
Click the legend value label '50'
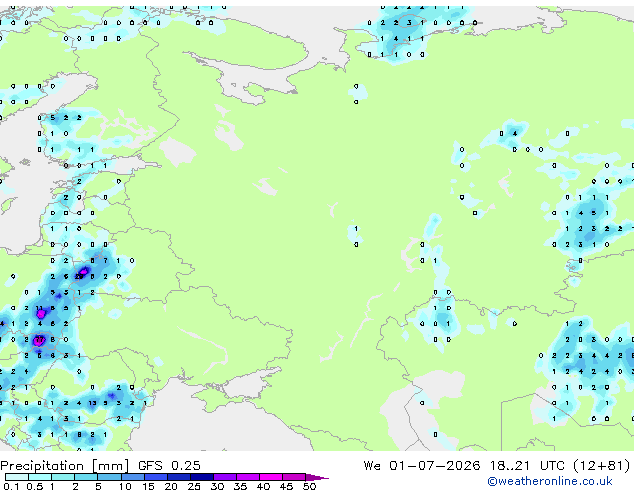tap(309, 486)
